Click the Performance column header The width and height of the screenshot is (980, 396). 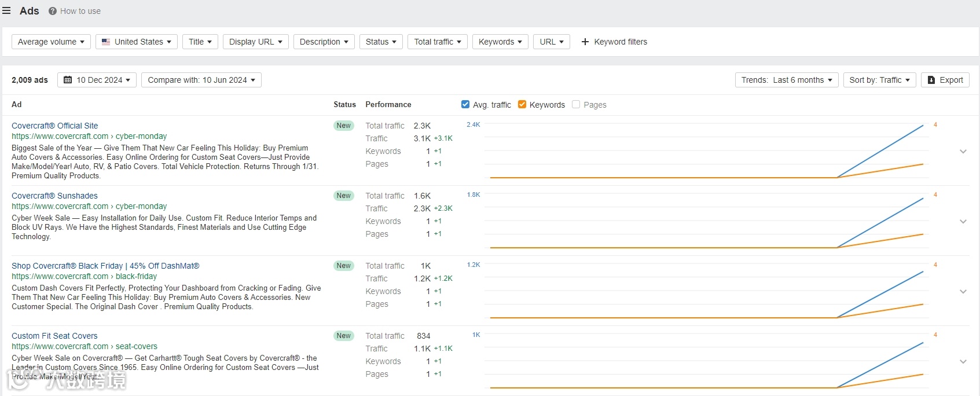coord(388,104)
